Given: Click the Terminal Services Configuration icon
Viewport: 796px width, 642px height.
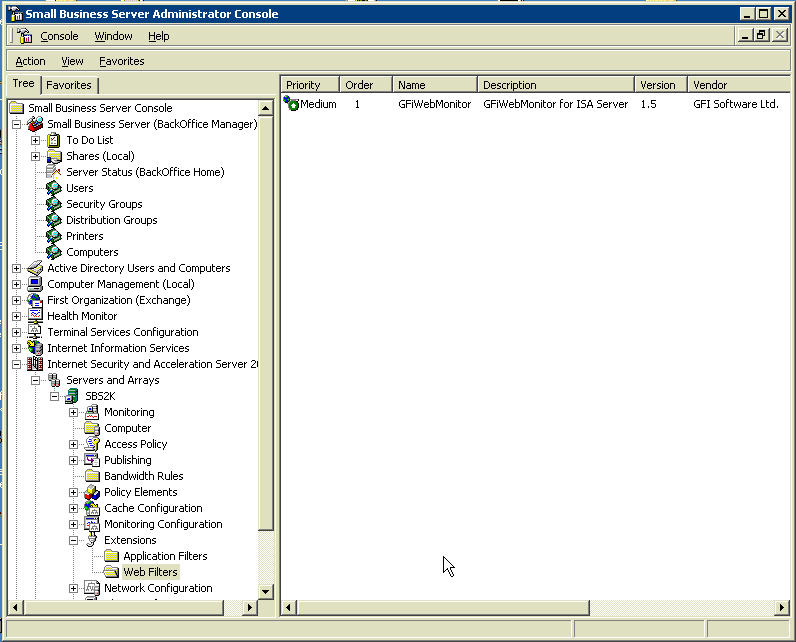Looking at the screenshot, I should pyautogui.click(x=35, y=332).
